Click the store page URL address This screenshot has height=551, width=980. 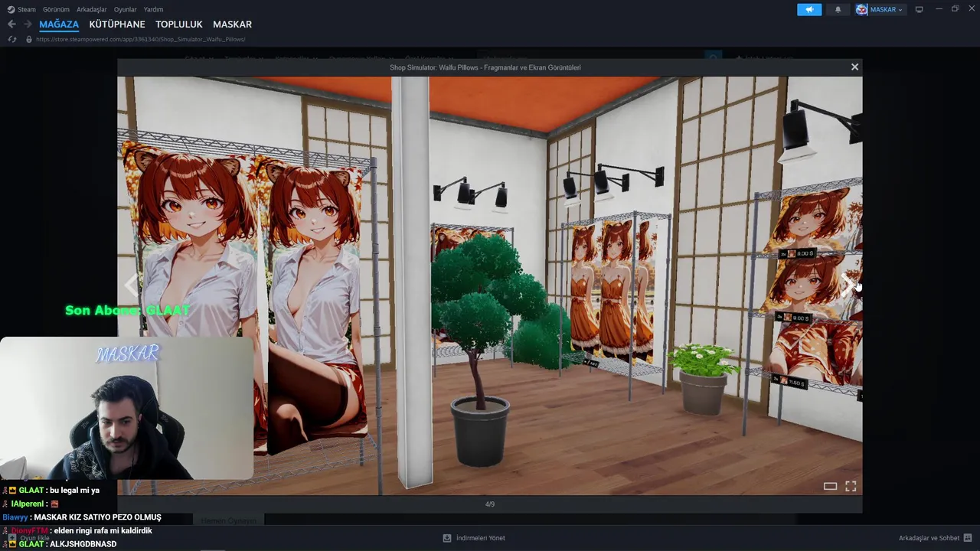(140, 39)
